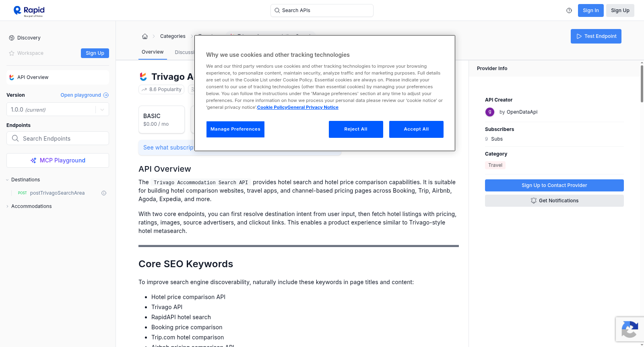
Task: Click Manage Preferences button
Action: [x=235, y=129]
